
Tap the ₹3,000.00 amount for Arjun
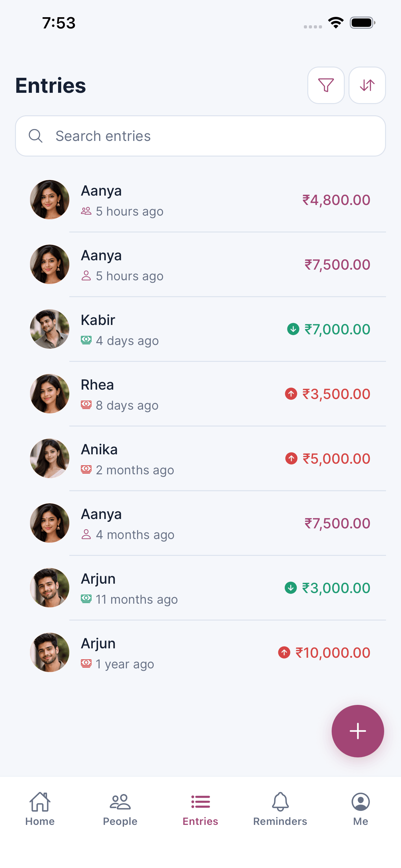pyautogui.click(x=336, y=588)
